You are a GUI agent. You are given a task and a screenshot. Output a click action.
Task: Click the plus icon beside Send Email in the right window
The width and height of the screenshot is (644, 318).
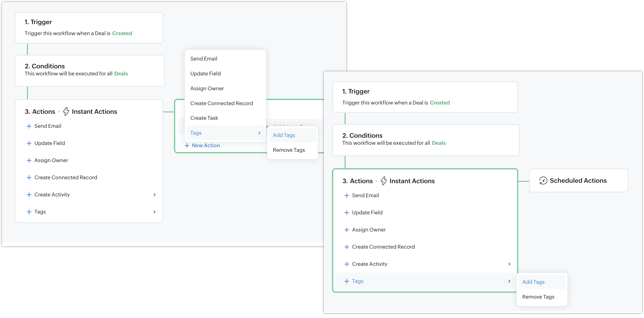pyautogui.click(x=347, y=195)
